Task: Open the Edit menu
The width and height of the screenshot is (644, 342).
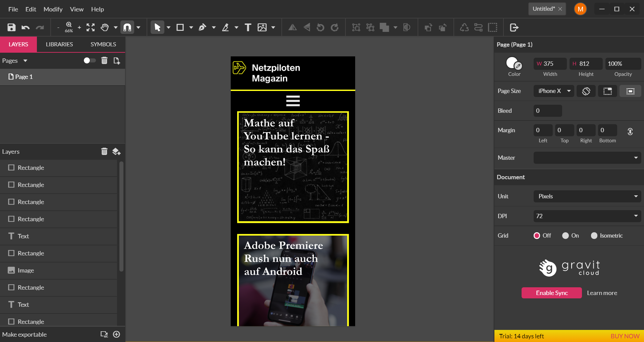Action: point(31,9)
